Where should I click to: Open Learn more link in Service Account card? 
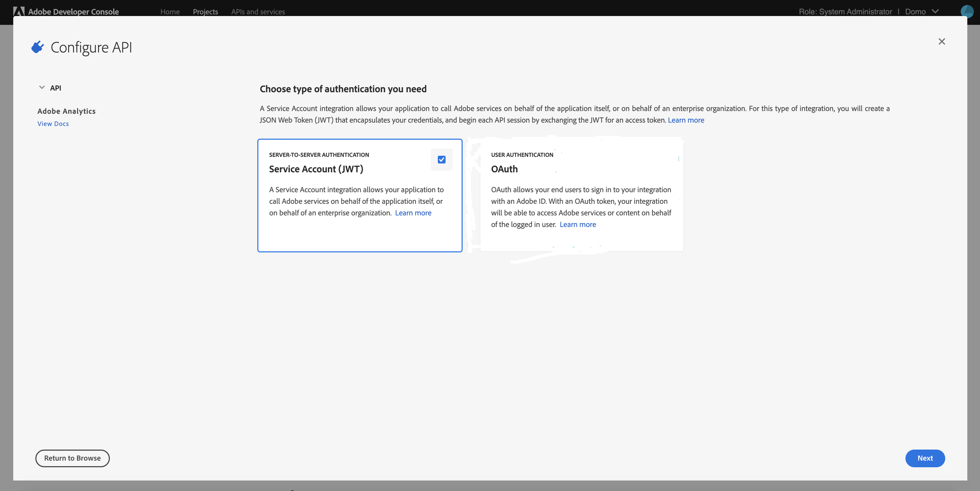[x=413, y=213]
